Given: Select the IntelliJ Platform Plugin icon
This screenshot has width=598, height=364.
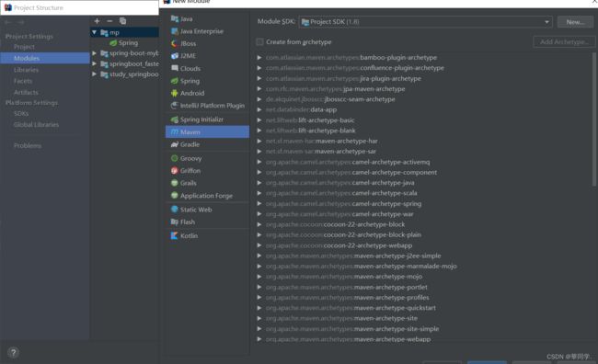Looking at the screenshot, I should [175, 105].
